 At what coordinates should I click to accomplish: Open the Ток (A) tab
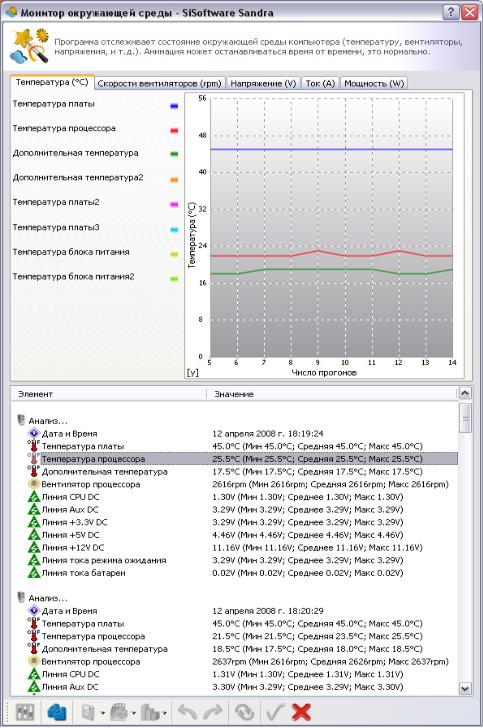tap(320, 84)
